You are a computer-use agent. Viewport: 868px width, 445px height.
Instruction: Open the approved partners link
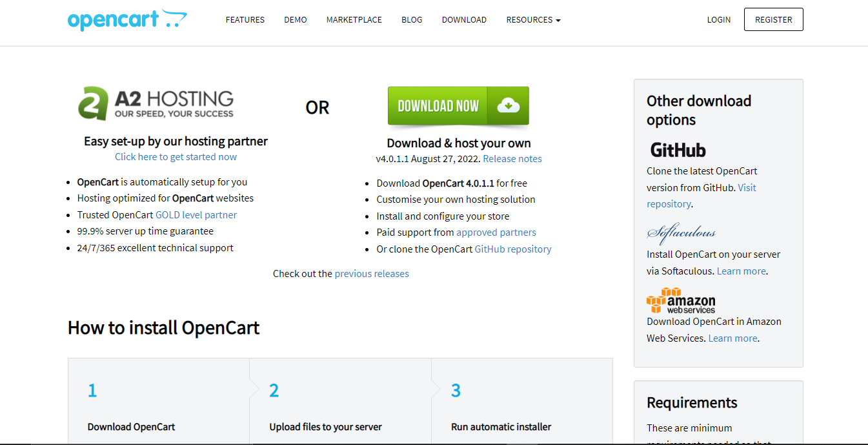[496, 233]
